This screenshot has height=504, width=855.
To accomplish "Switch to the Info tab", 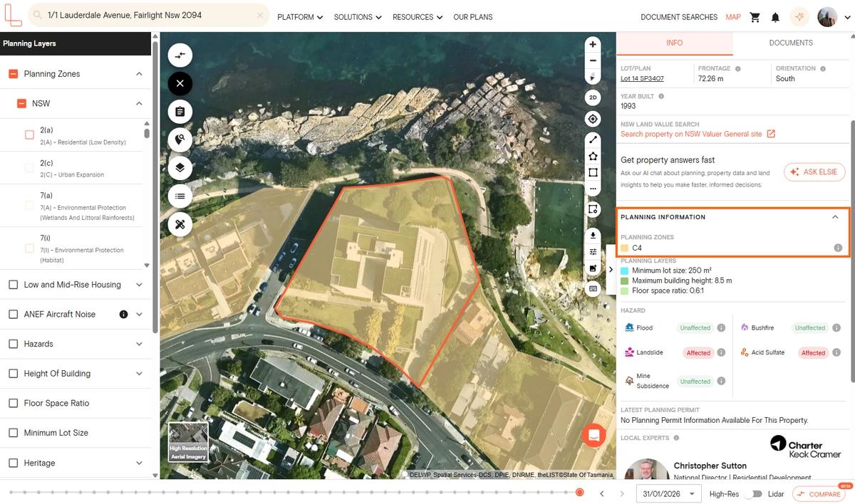I will click(674, 43).
